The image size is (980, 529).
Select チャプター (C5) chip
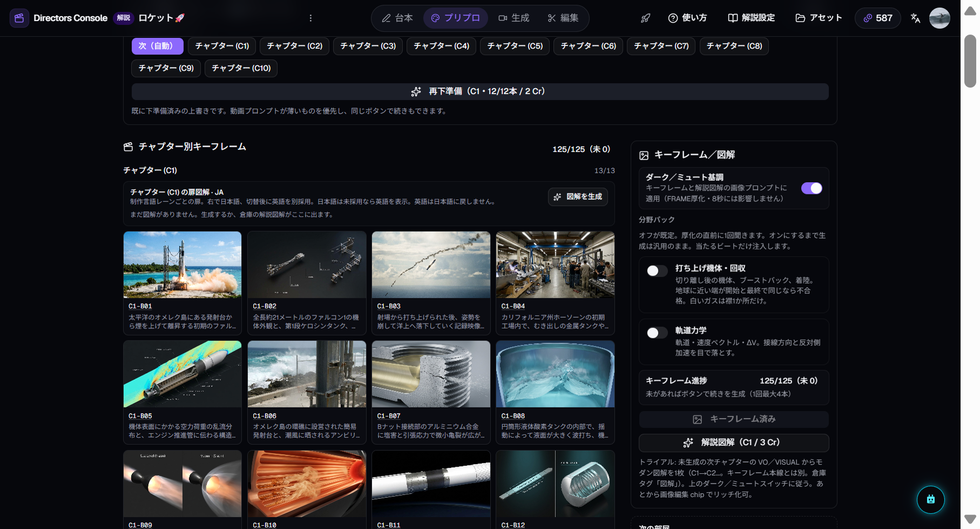[x=515, y=46]
